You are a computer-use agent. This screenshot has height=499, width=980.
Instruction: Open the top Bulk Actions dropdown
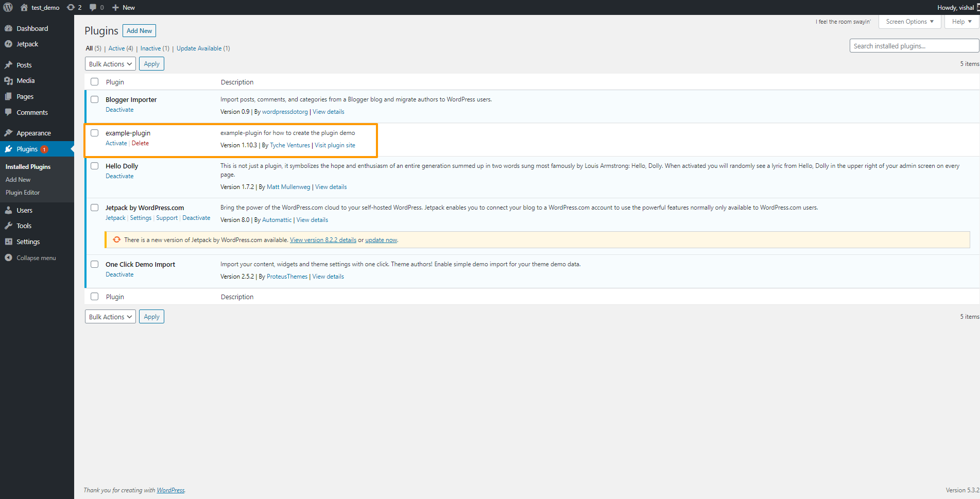[110, 64]
